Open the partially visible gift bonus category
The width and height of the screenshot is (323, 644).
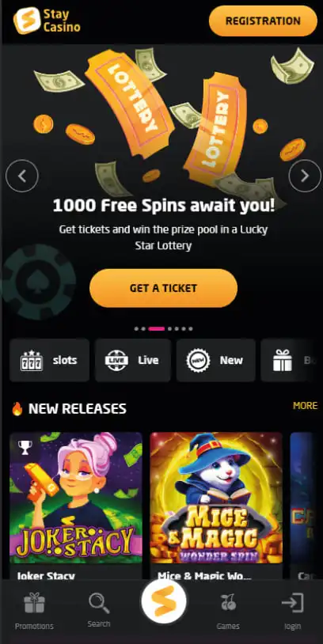click(x=292, y=360)
